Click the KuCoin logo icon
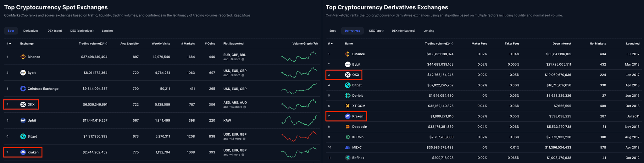Image resolution: width=644 pixels, height=163 pixels. (347, 137)
